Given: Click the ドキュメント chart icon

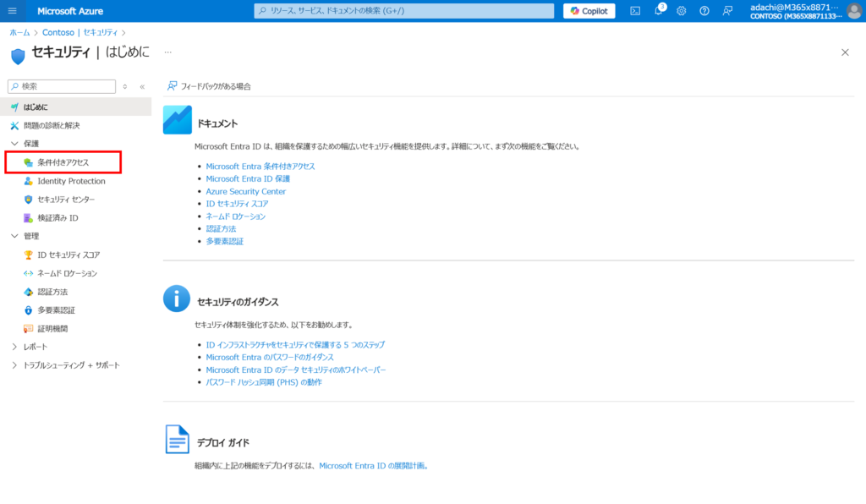Looking at the screenshot, I should pos(178,120).
